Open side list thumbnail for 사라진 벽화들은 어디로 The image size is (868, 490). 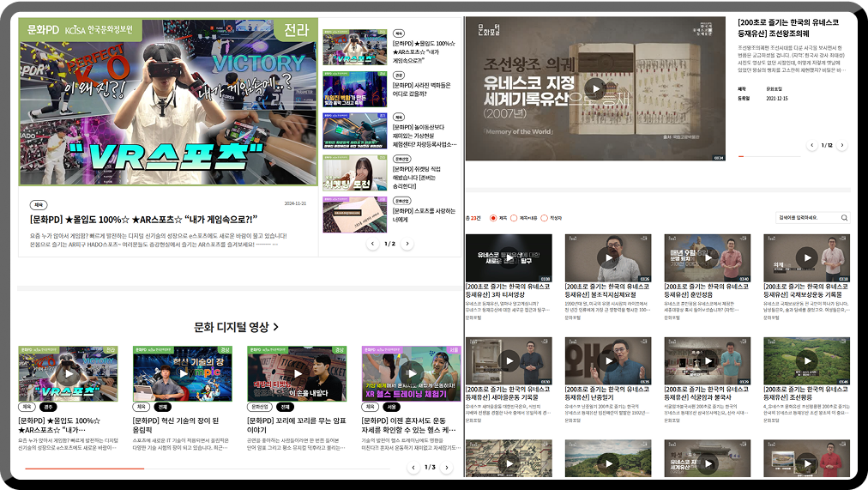point(355,88)
